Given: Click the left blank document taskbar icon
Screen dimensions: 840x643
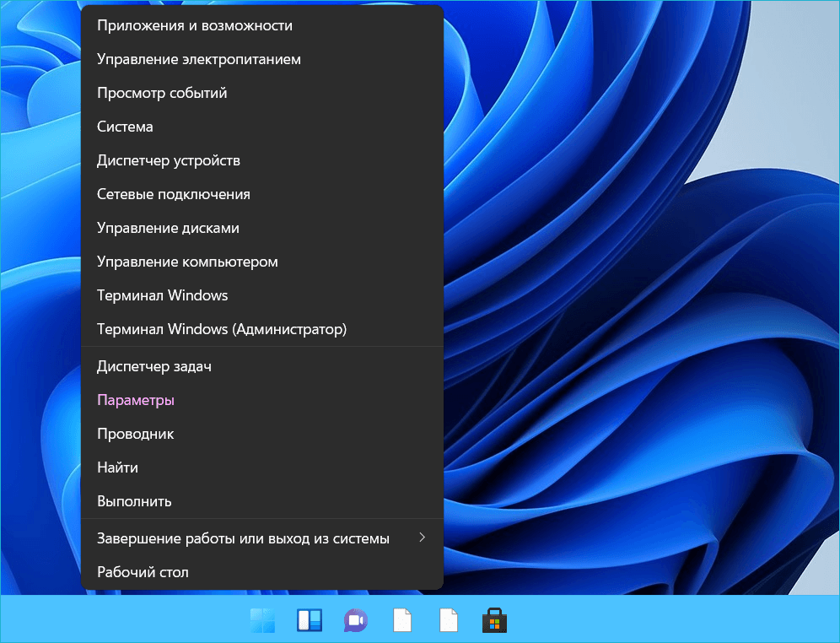Looking at the screenshot, I should [402, 621].
